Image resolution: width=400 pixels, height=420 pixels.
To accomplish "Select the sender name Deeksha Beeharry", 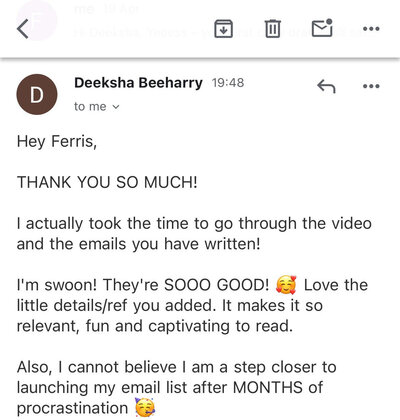I will pyautogui.click(x=138, y=83).
